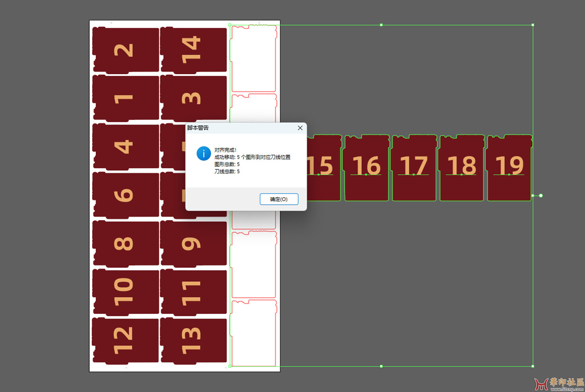Select the shape numbered 13
585x392 pixels.
click(193, 340)
